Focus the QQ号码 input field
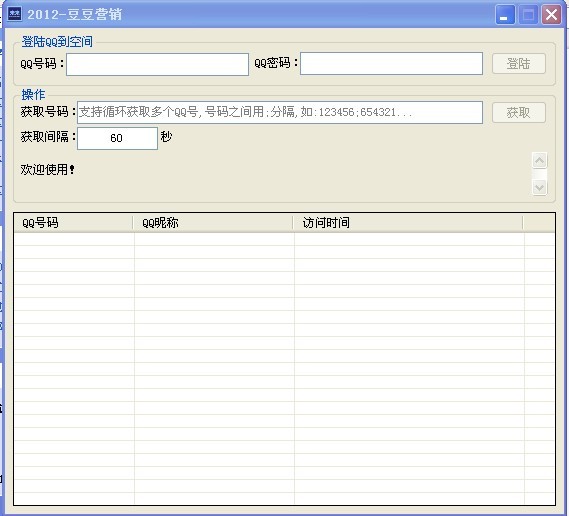Image resolution: width=569 pixels, height=516 pixels. [157, 65]
